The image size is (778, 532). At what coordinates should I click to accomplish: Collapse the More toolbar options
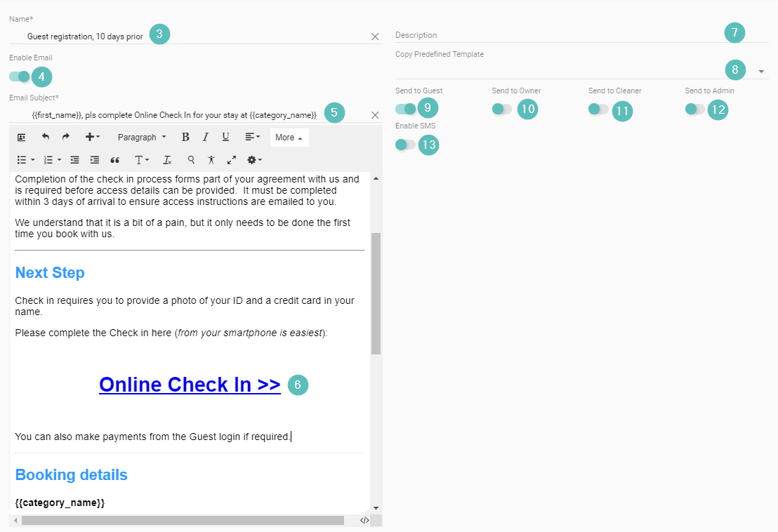point(289,138)
